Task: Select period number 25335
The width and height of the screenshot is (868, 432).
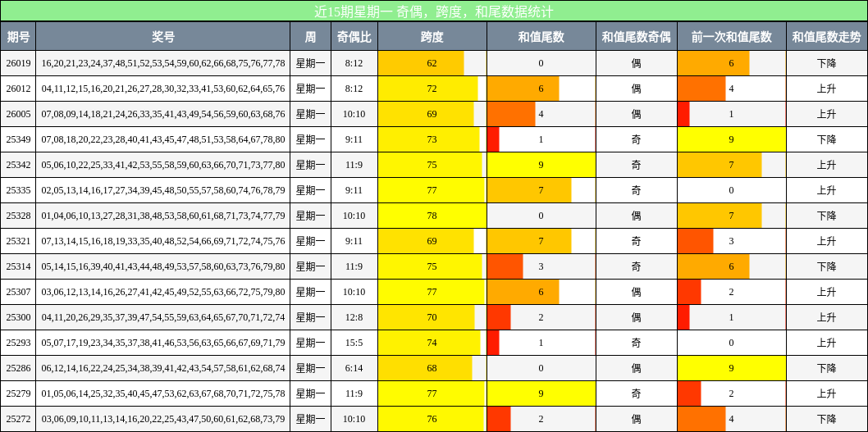Action: point(18,190)
